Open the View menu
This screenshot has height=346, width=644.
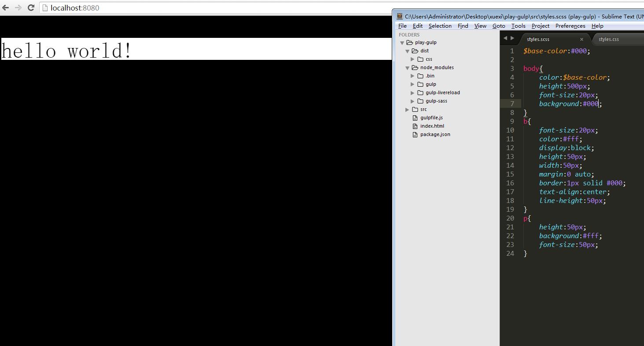coord(480,26)
